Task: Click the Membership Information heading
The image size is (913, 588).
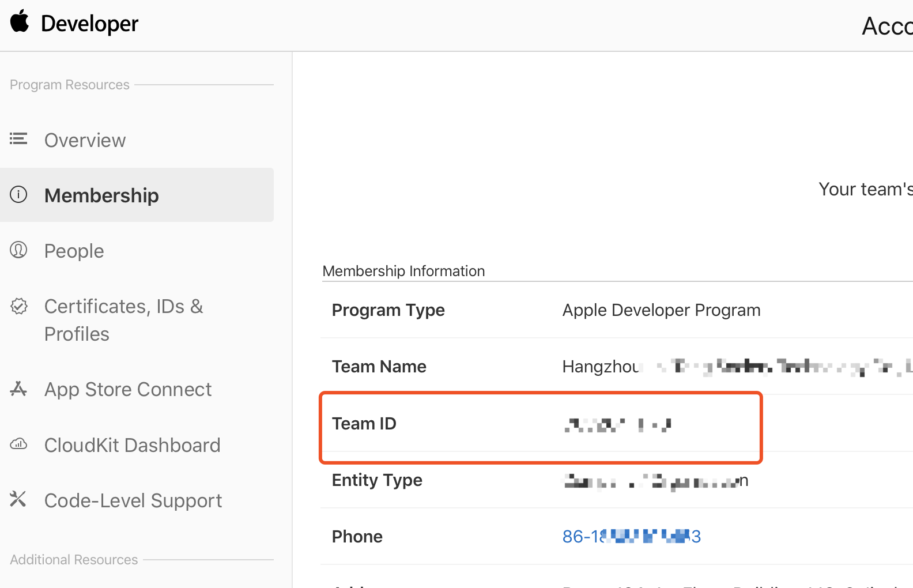Action: coord(403,271)
